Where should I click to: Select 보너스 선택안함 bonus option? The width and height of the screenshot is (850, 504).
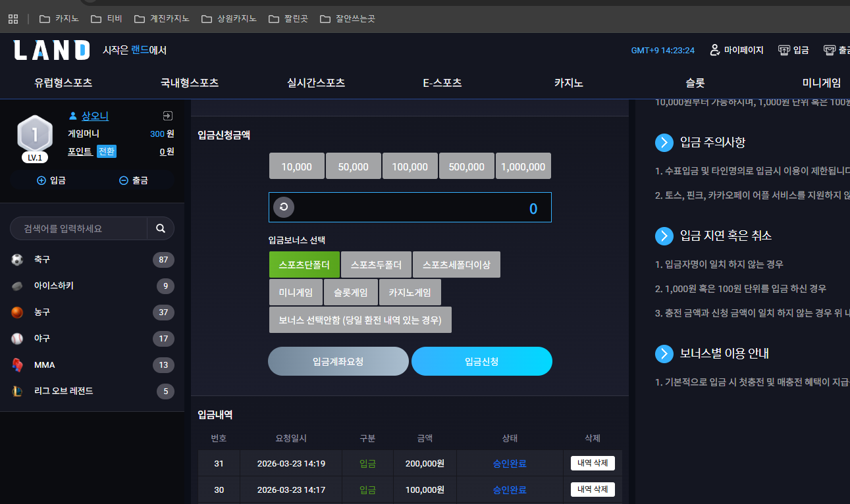(x=360, y=320)
